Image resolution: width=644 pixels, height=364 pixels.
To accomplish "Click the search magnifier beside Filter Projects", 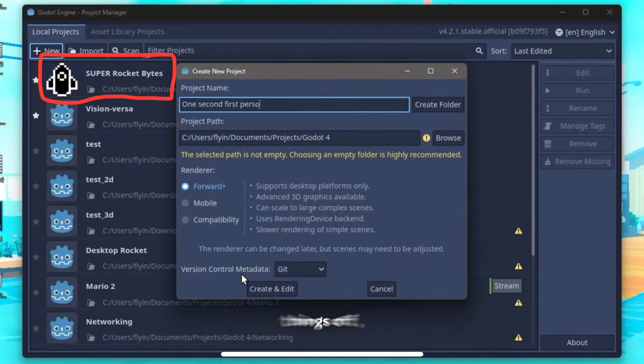I will pyautogui.click(x=480, y=51).
